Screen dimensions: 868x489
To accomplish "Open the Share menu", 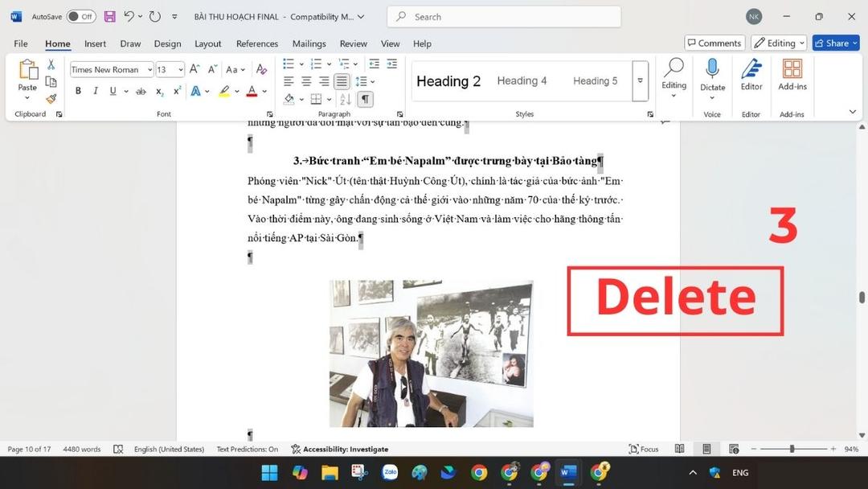I will tap(835, 43).
